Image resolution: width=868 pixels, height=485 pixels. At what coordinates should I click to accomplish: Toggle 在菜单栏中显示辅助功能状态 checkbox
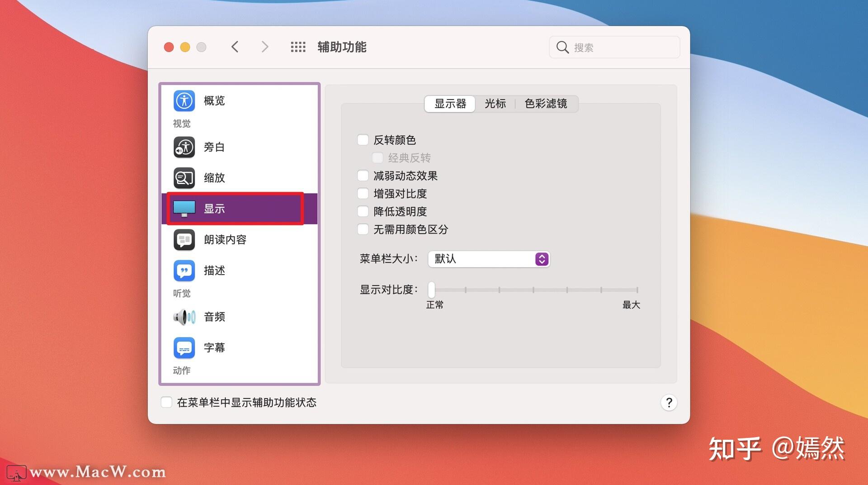tap(166, 402)
